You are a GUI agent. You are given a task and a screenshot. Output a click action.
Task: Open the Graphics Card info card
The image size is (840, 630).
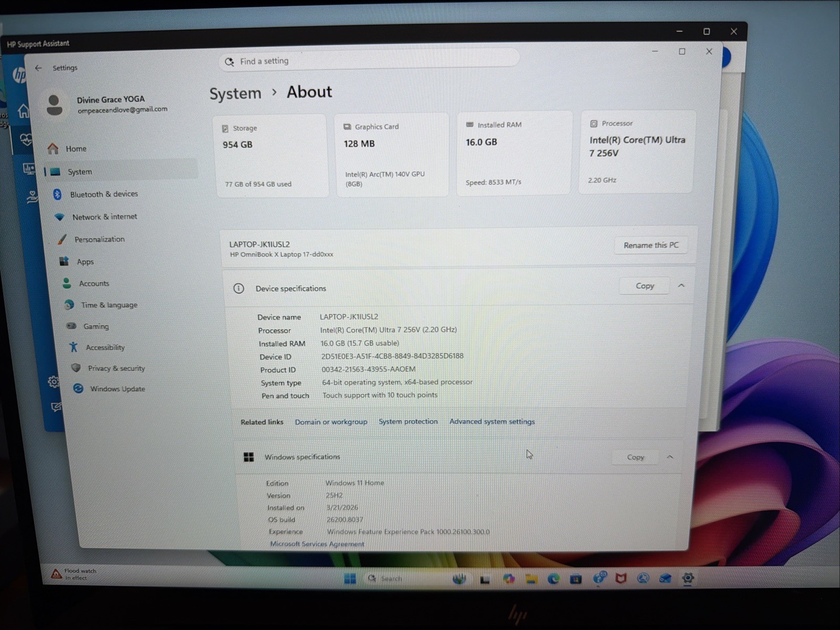click(391, 155)
